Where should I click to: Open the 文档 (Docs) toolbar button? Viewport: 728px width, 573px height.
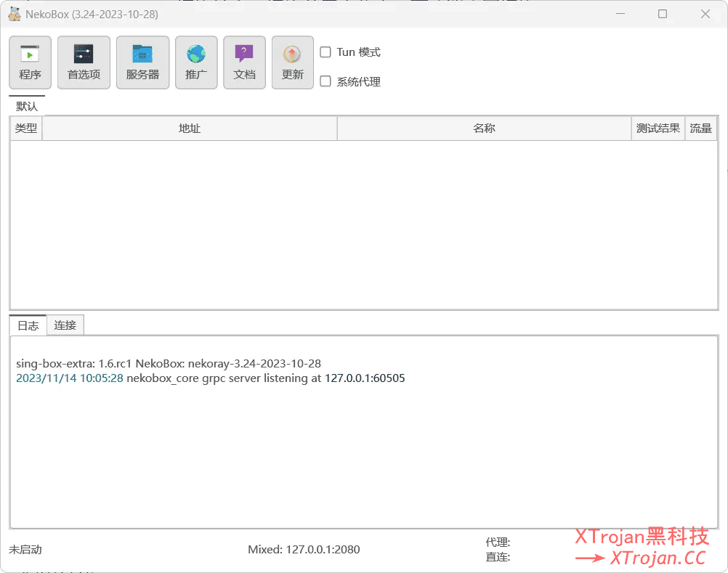click(x=244, y=62)
